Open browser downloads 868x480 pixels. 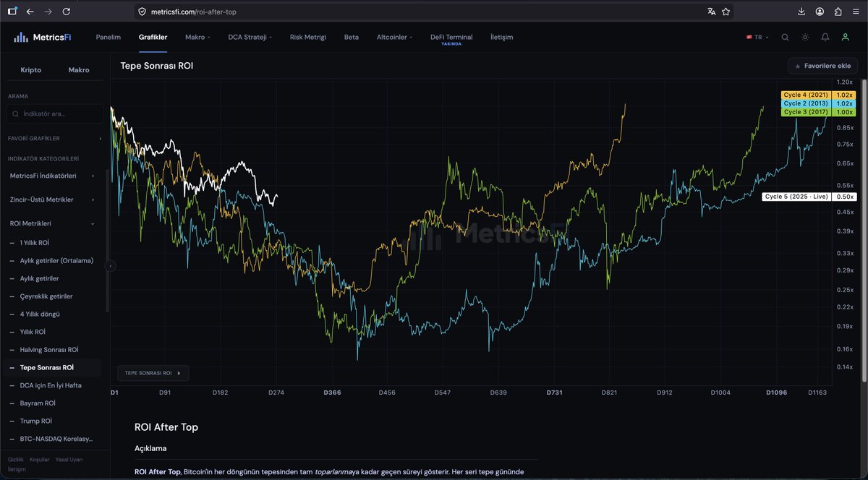coord(801,12)
